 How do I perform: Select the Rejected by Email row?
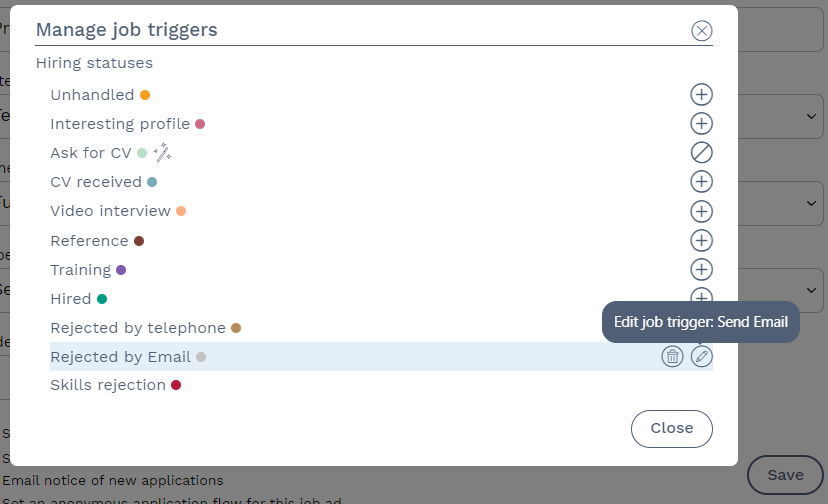tap(381, 357)
